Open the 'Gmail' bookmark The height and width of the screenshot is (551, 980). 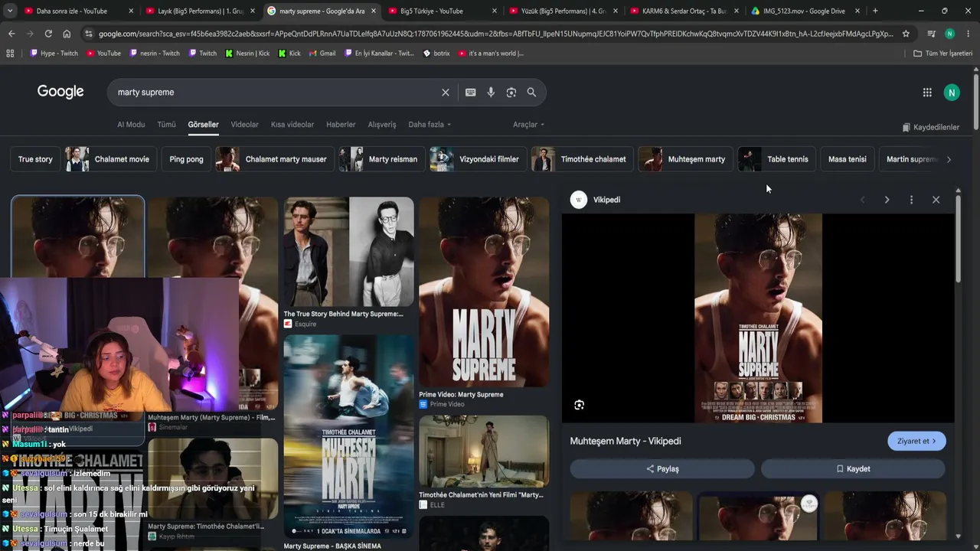coord(322,54)
